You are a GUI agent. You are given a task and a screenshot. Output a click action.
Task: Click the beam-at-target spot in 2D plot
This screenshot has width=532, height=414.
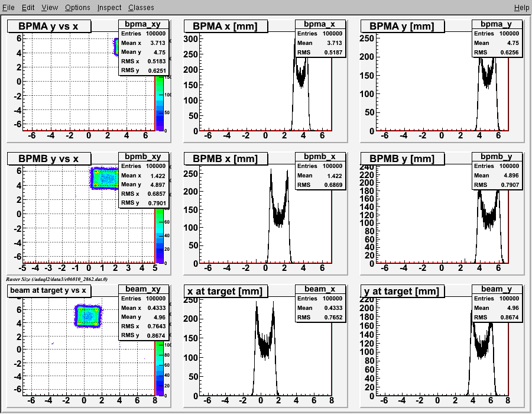coord(88,316)
